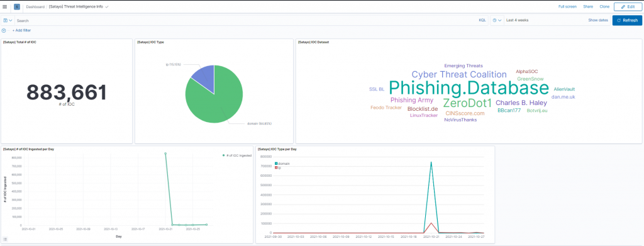Select Phishing.Database in the tag cloud
This screenshot has height=246, width=644.
pyautogui.click(x=469, y=88)
